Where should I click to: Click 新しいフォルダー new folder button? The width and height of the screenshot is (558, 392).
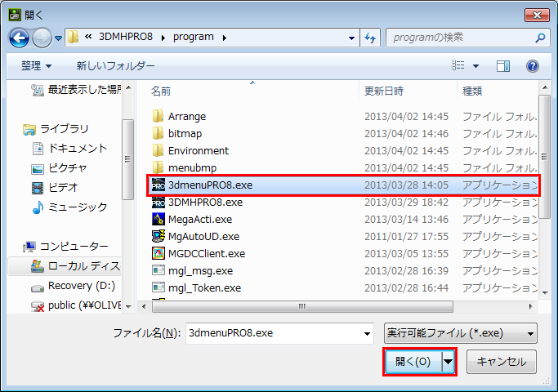pos(115,65)
